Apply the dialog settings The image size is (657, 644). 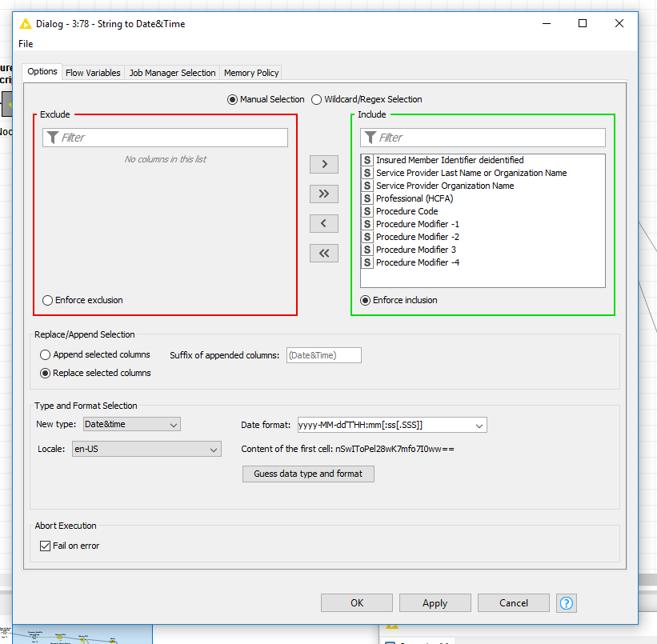click(435, 602)
